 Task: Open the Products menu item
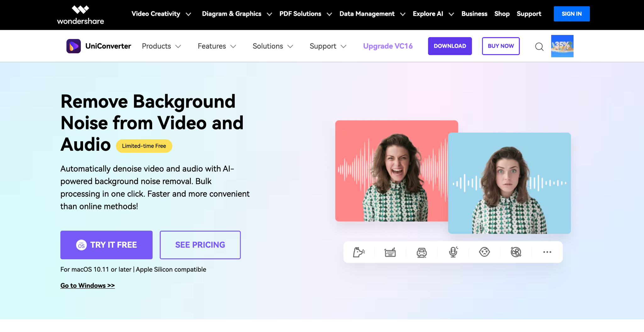156,46
